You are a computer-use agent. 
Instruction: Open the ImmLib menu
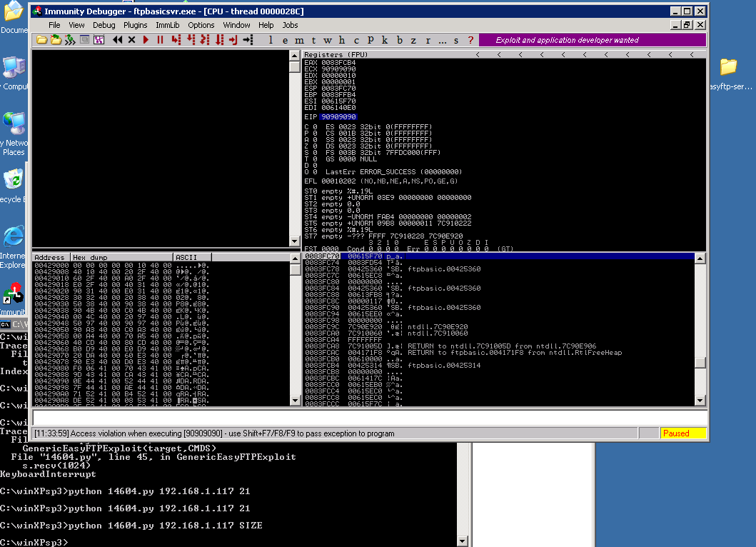(x=167, y=25)
